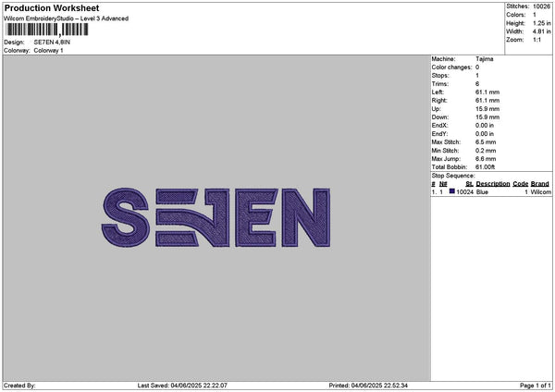Viewport: 555px width, 392px height.
Task: Click the Up 15.9 mm row
Action: (x=465, y=109)
